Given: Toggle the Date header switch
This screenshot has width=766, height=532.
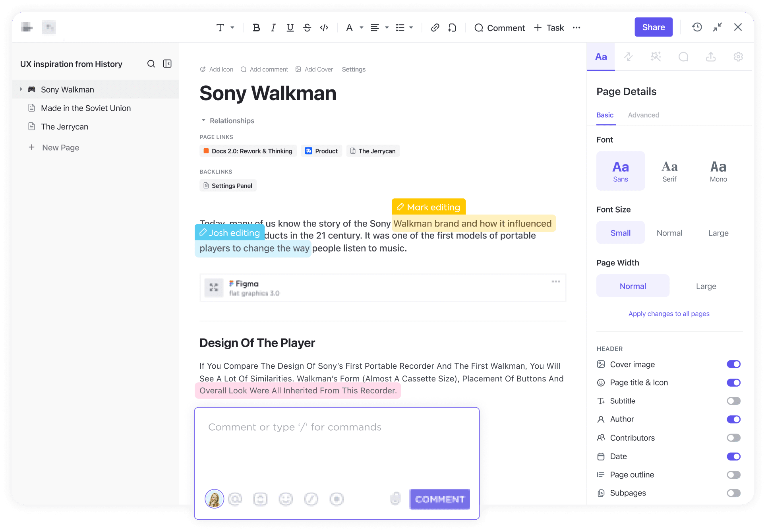Looking at the screenshot, I should pyautogui.click(x=733, y=456).
